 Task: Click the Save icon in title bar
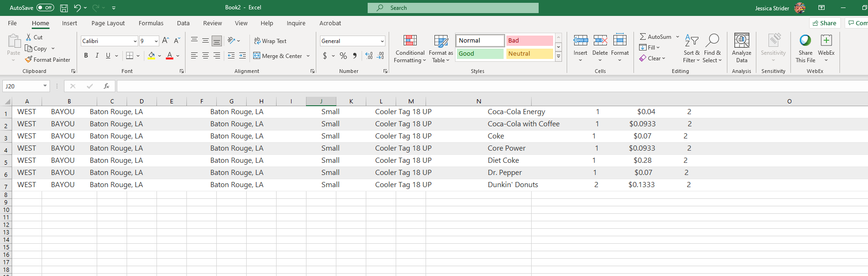coord(64,8)
